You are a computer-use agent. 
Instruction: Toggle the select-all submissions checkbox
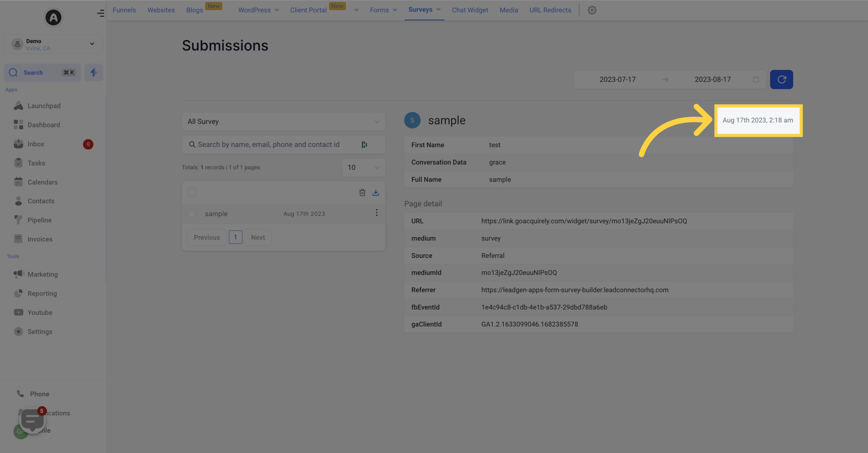click(192, 192)
